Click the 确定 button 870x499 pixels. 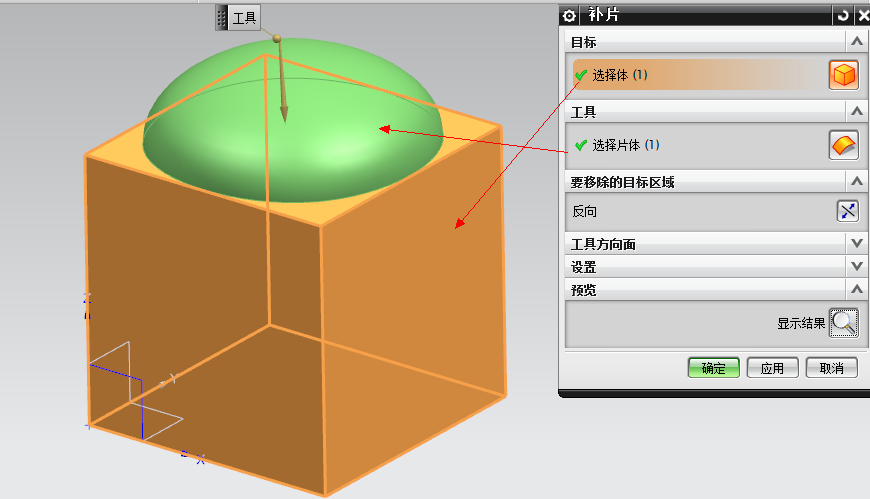[714, 367]
